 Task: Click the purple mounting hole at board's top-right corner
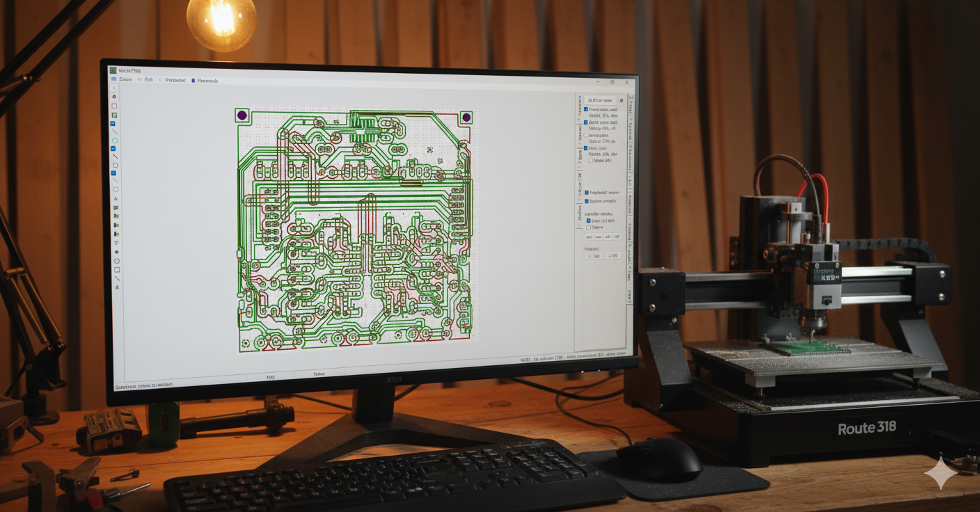point(466,118)
